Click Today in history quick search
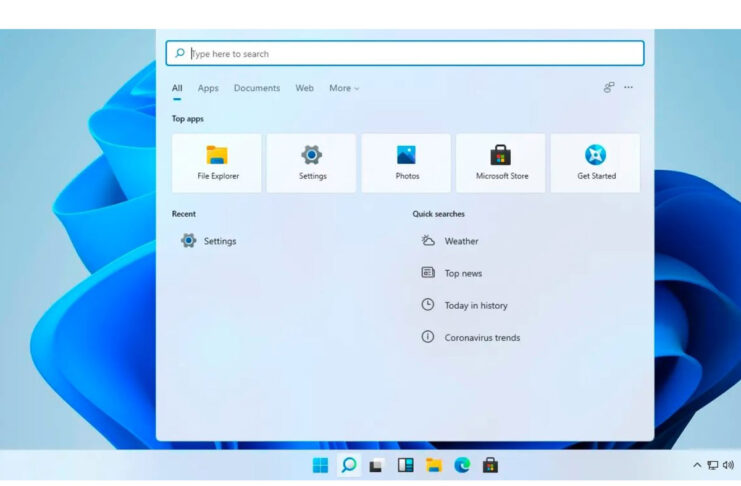Viewport: 741px width, 486px height. pos(464,305)
